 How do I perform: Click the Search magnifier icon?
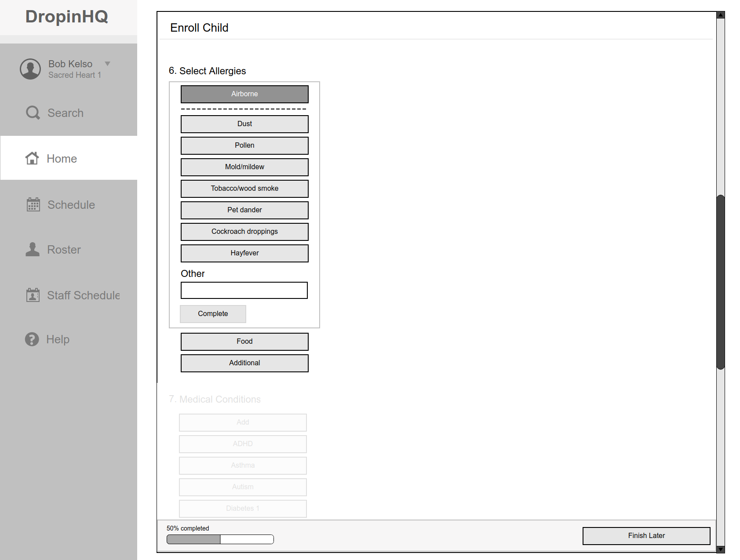tap(33, 113)
